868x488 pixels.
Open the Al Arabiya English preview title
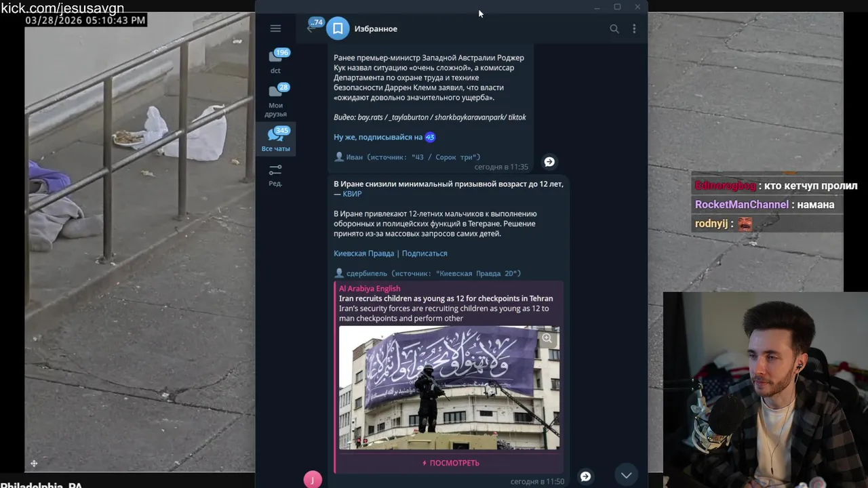(370, 289)
